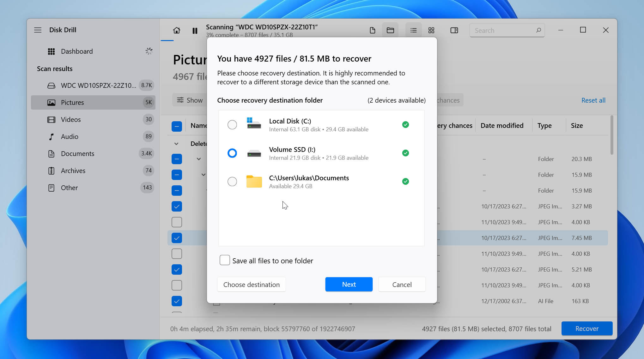Screen dimensions: 644x359
Task: Select Local Disk (C:) as recovery destination
Action: (x=232, y=125)
